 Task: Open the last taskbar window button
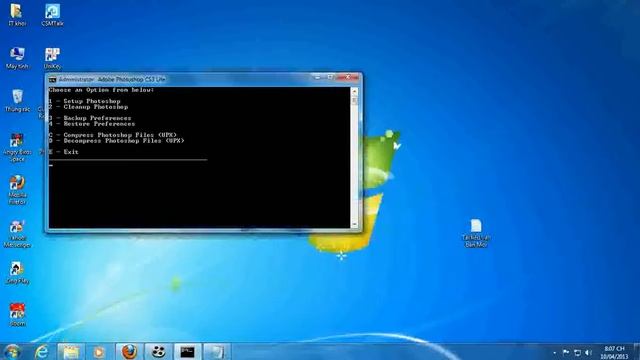click(x=216, y=352)
